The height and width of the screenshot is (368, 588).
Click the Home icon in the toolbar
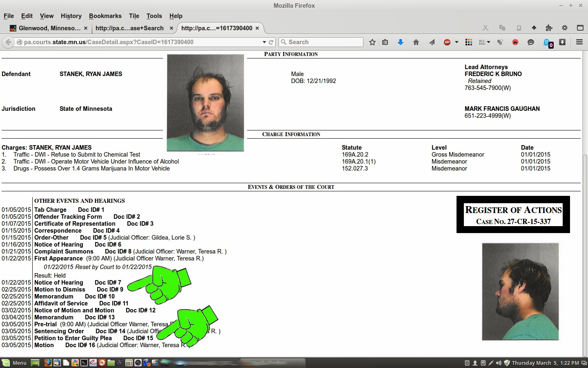point(416,42)
